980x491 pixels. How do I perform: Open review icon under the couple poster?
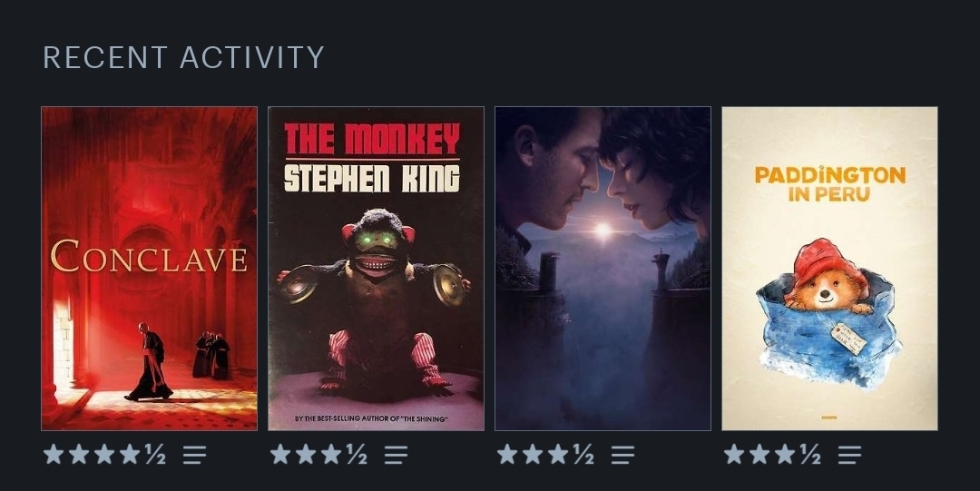click(x=622, y=455)
